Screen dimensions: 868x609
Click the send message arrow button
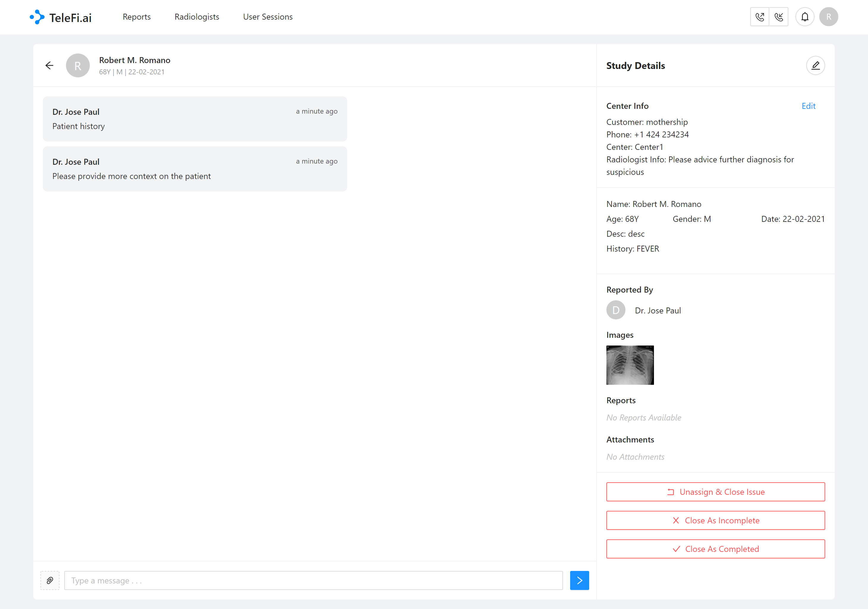[580, 581]
